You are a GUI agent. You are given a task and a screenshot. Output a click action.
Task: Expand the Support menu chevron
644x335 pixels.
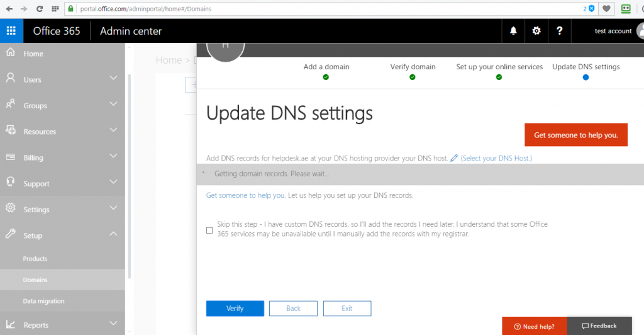pos(113,182)
